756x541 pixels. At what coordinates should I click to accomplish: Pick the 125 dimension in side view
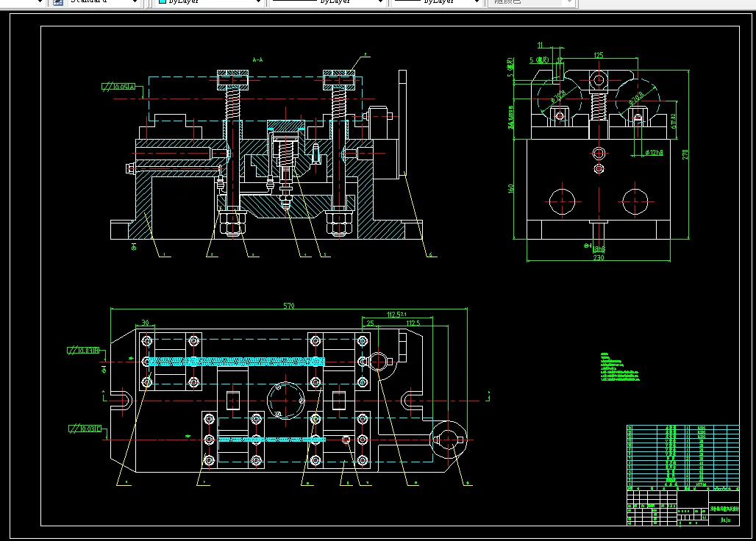(x=599, y=55)
